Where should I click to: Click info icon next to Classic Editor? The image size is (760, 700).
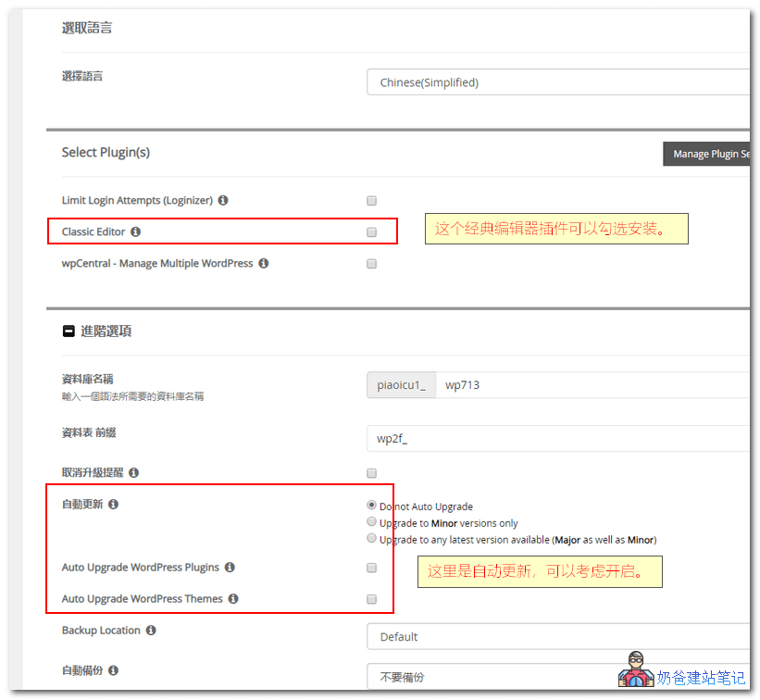(135, 231)
